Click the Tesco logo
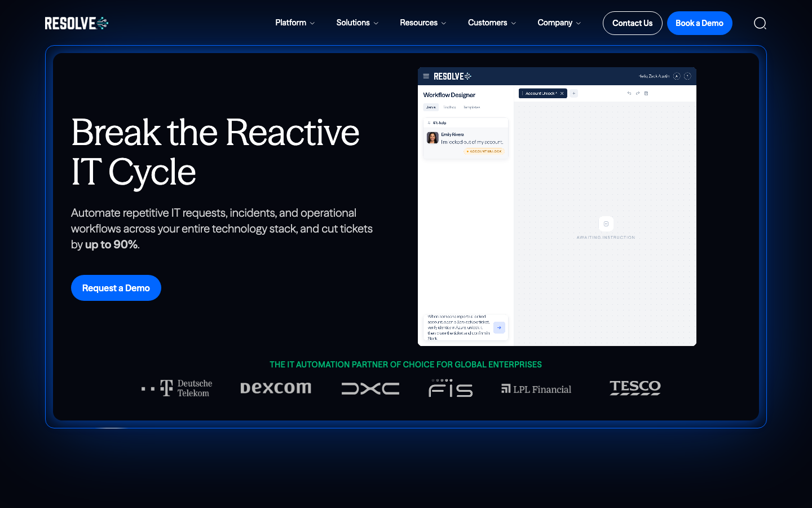This screenshot has width=812, height=508. pos(635,388)
